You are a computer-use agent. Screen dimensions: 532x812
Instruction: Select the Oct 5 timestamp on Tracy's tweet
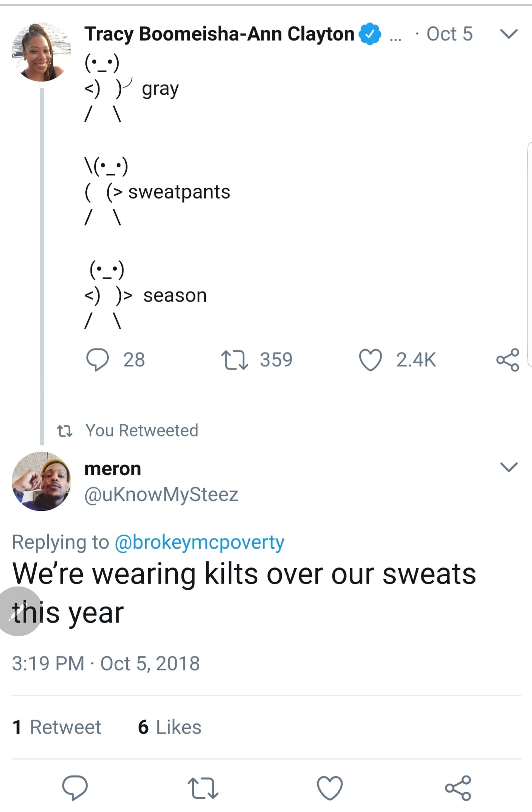tap(449, 34)
